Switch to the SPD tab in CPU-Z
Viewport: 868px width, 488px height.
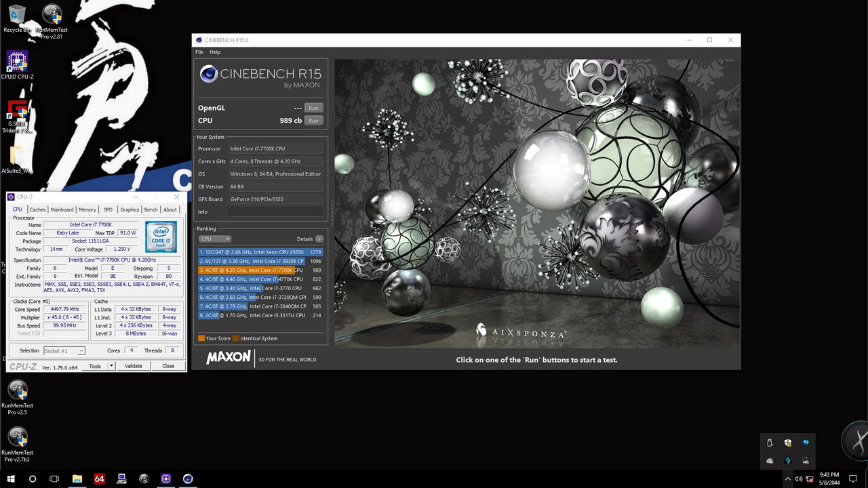(108, 209)
